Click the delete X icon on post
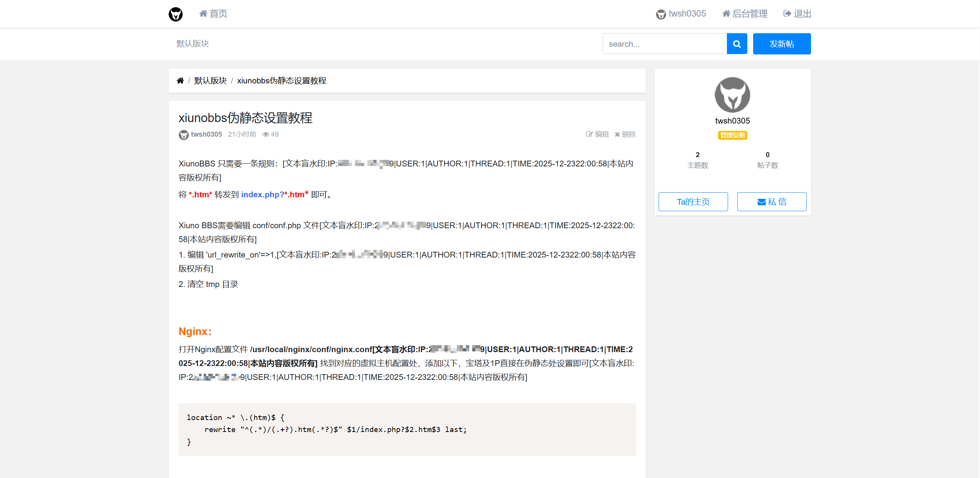 [617, 134]
